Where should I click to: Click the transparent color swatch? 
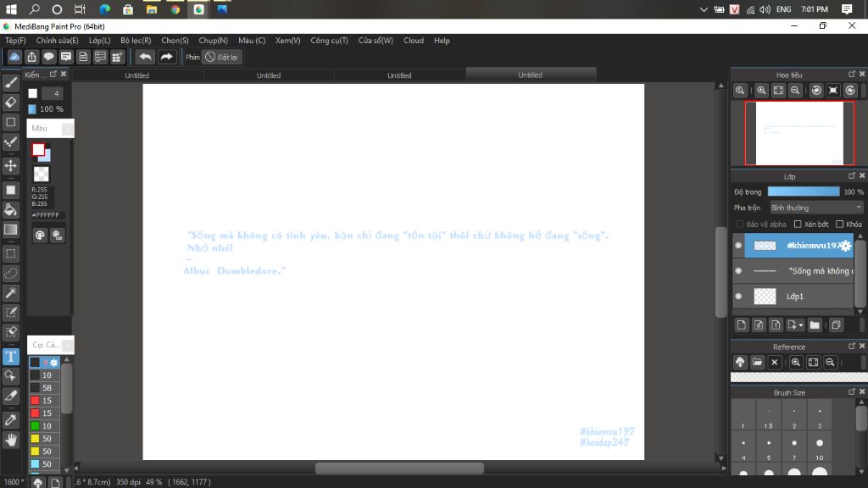(x=41, y=175)
